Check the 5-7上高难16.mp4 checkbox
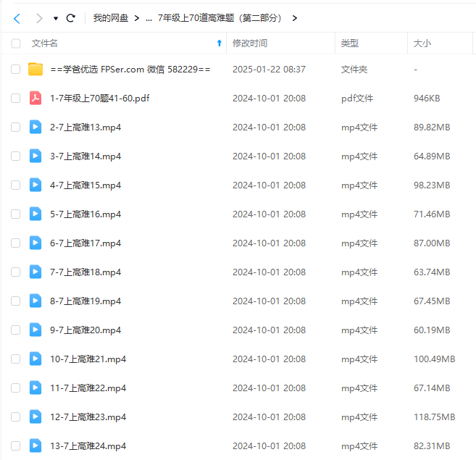The height and width of the screenshot is (460, 476). point(15,214)
